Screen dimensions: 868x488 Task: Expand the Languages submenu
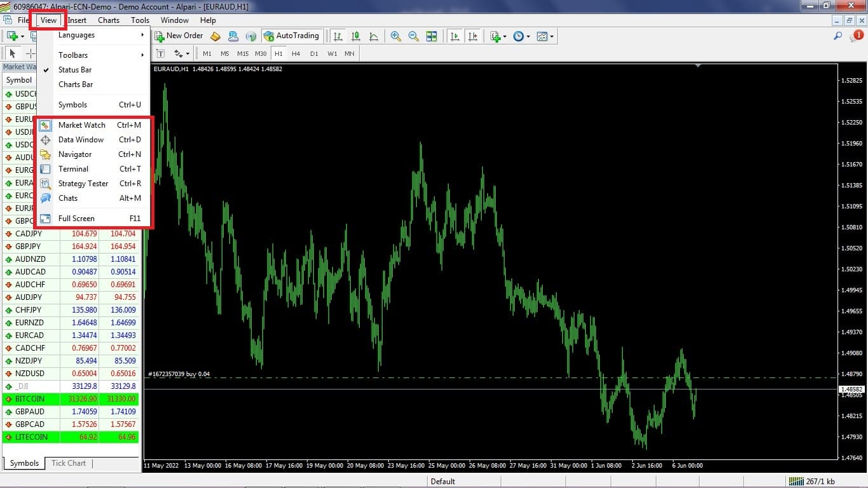[94, 35]
